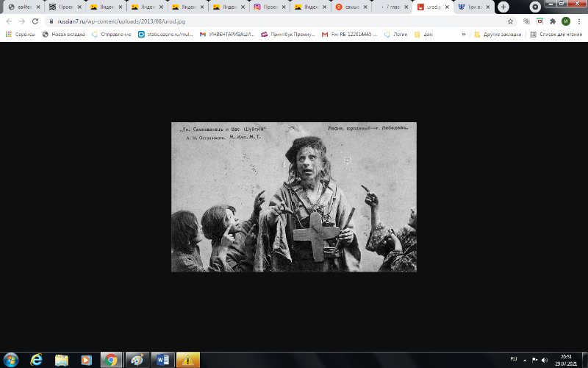
Task: View site information via the padlock icon
Action: coord(51,21)
